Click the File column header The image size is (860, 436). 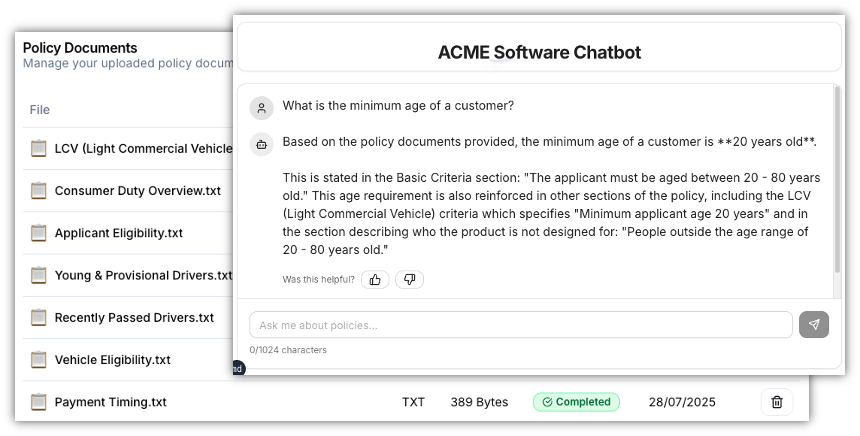(39, 110)
